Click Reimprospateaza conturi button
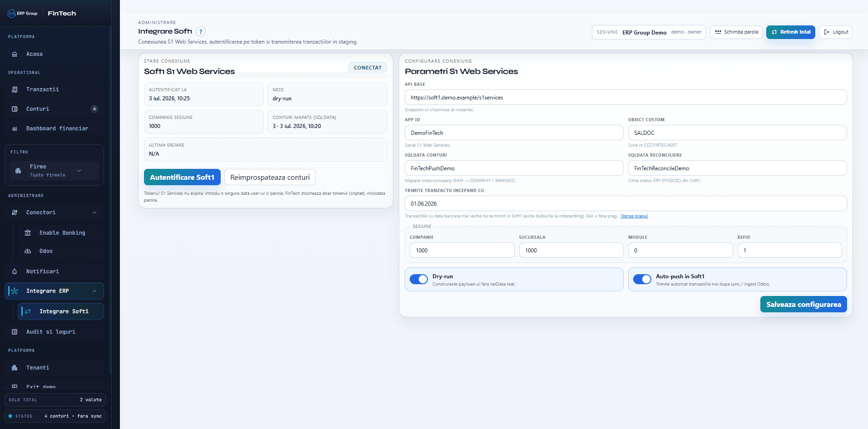The width and height of the screenshot is (868, 429). pos(270,177)
